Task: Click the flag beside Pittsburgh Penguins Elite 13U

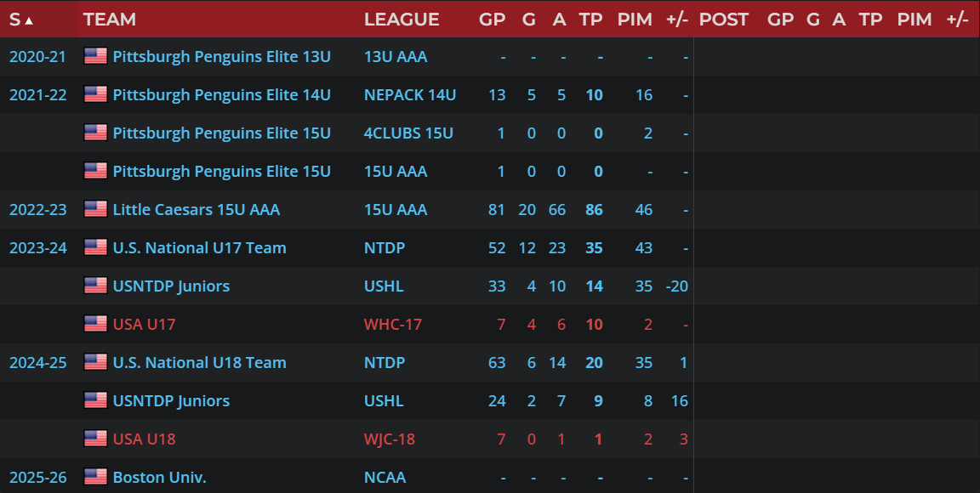Action: [95, 56]
